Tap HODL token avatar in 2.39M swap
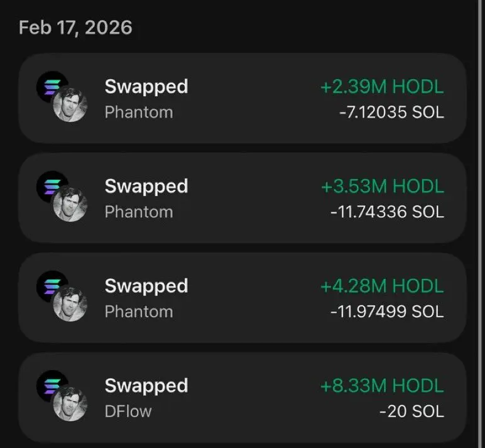485x448 pixels. [x=70, y=104]
